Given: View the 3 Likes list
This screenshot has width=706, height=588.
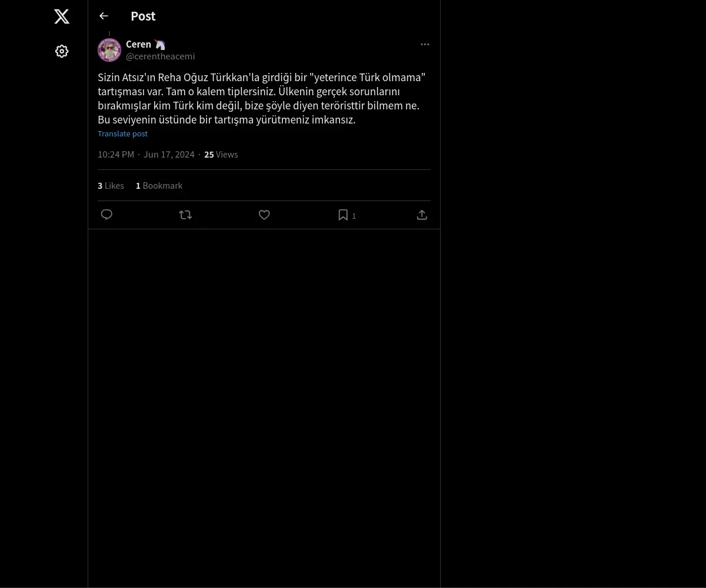Looking at the screenshot, I should [x=111, y=186].
